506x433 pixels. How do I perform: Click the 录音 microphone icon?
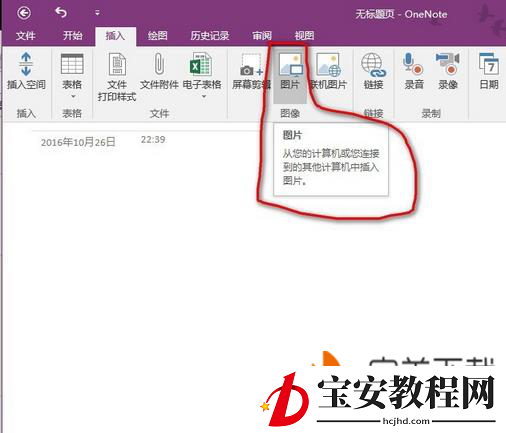point(413,64)
